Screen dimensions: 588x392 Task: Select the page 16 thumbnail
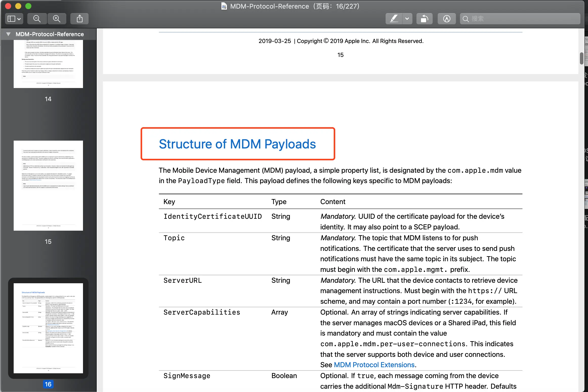tap(48, 328)
